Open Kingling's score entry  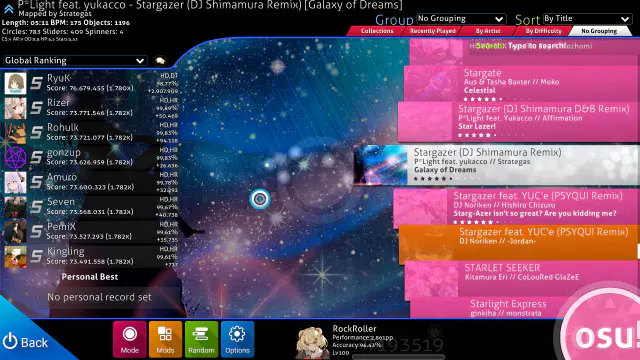tap(91, 257)
